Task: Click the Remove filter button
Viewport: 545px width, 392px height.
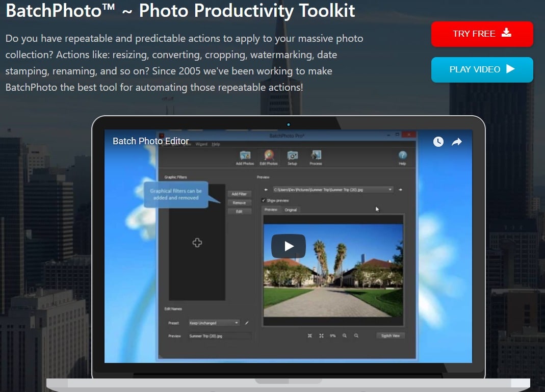Action: tap(239, 202)
